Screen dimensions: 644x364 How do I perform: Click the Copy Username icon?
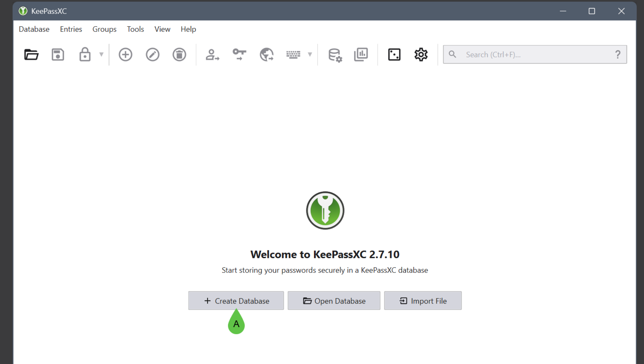tap(212, 54)
